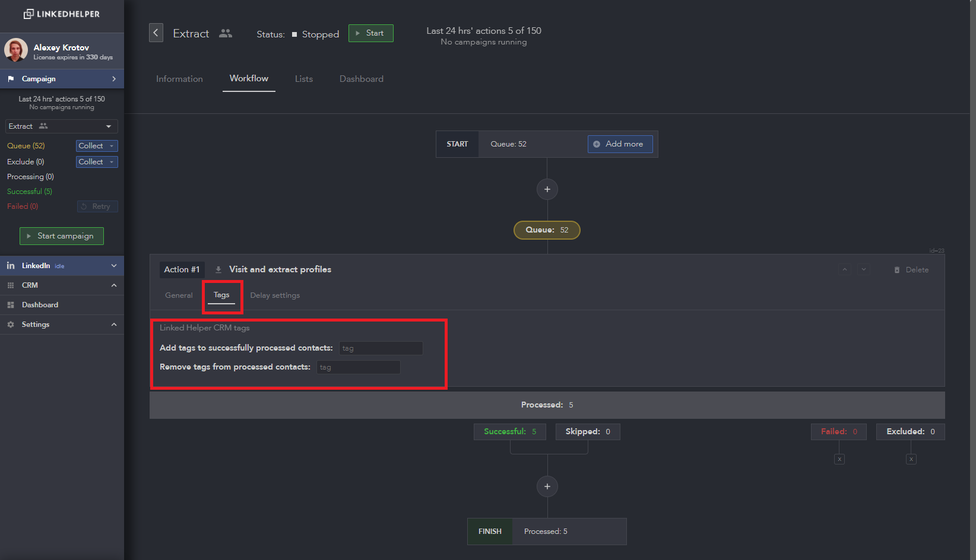Select the Workflow tab
This screenshot has height=560, width=976.
pyautogui.click(x=249, y=78)
